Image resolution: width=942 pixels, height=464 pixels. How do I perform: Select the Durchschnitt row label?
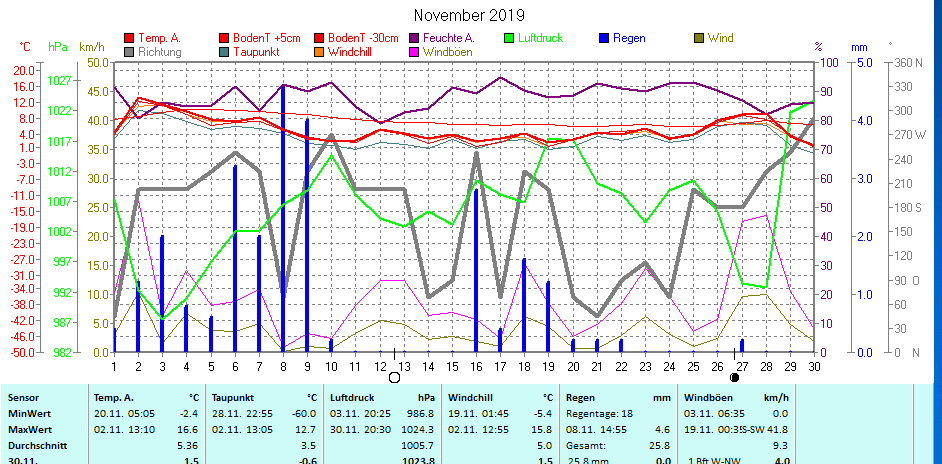[x=37, y=447]
